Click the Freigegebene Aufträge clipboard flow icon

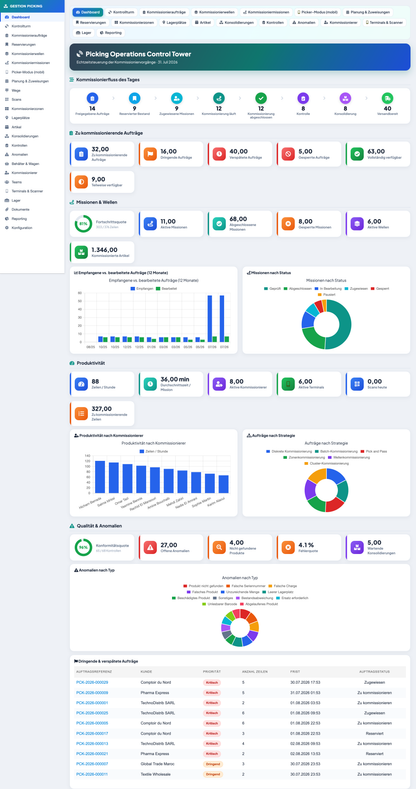click(x=92, y=98)
